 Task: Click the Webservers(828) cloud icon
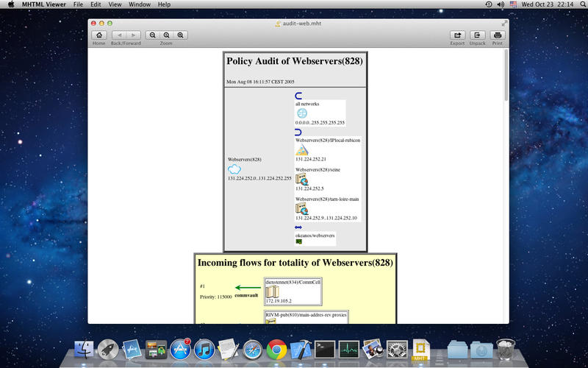pyautogui.click(x=234, y=169)
